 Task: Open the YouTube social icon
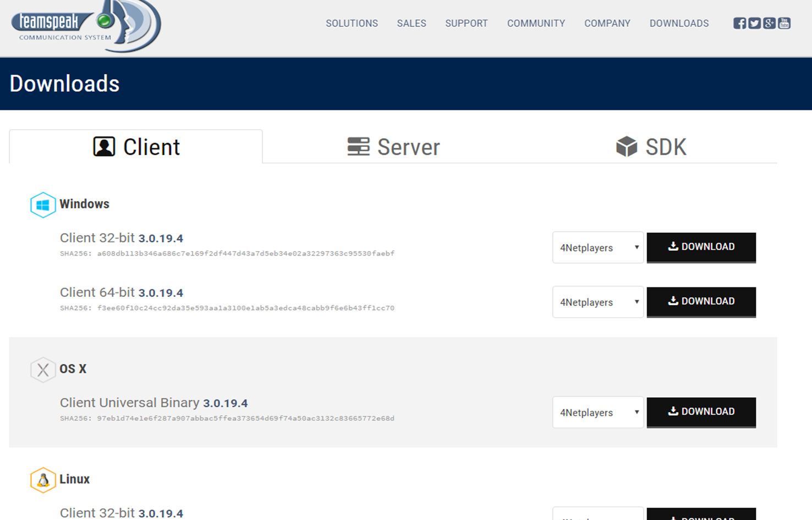tap(784, 23)
